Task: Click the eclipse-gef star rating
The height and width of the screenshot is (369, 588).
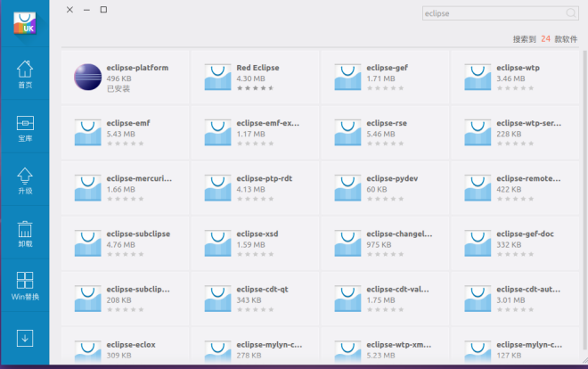Action: point(385,88)
